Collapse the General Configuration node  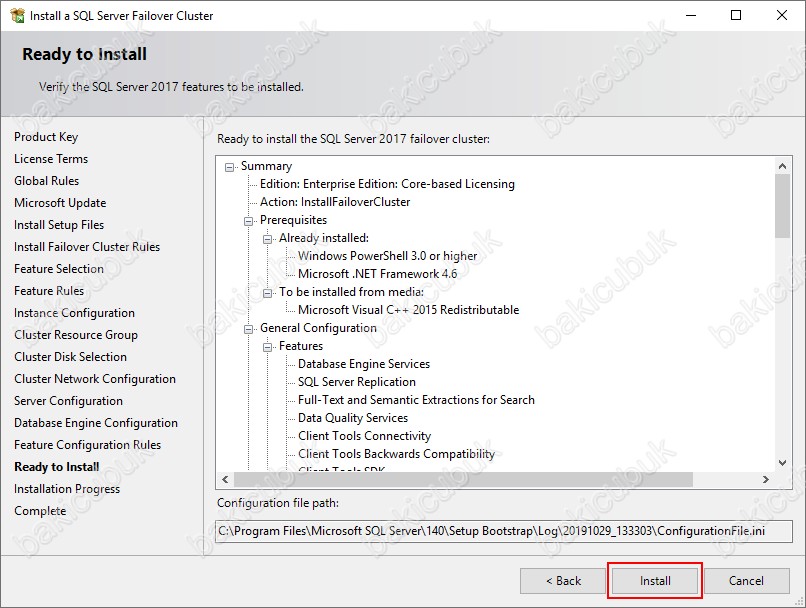click(248, 329)
